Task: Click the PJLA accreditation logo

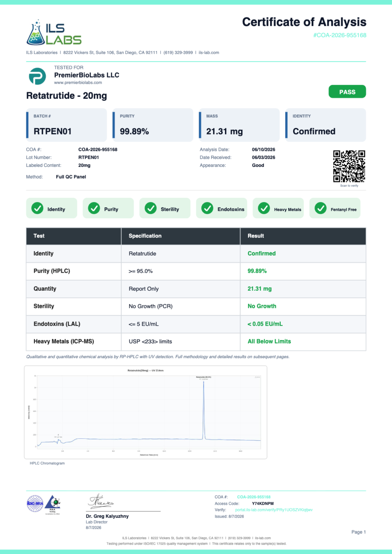Action: pos(53,504)
